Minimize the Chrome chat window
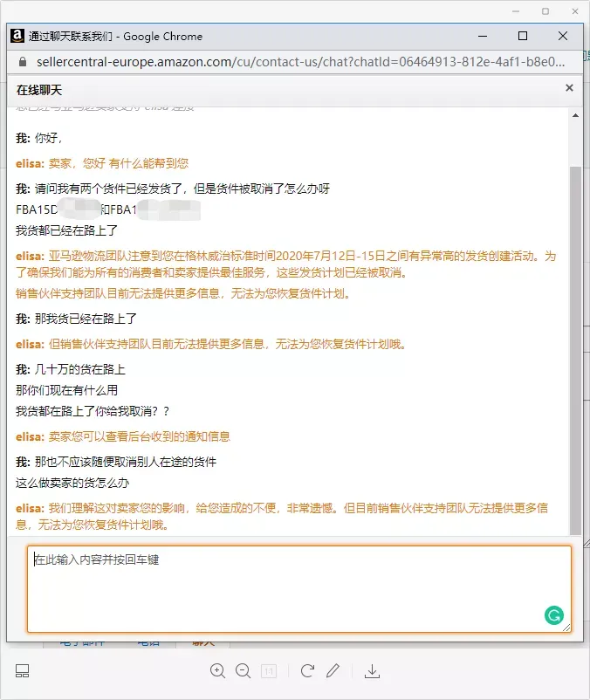The width and height of the screenshot is (590, 700). [x=483, y=36]
